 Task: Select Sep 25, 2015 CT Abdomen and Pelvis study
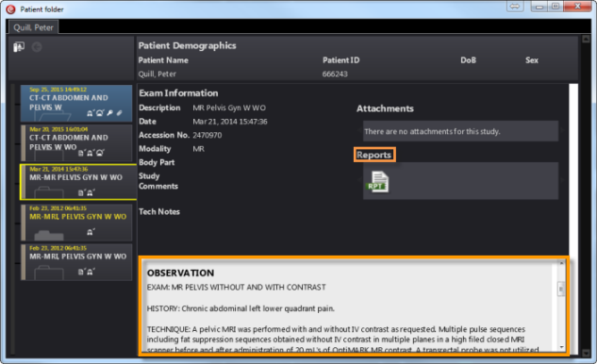[76, 103]
